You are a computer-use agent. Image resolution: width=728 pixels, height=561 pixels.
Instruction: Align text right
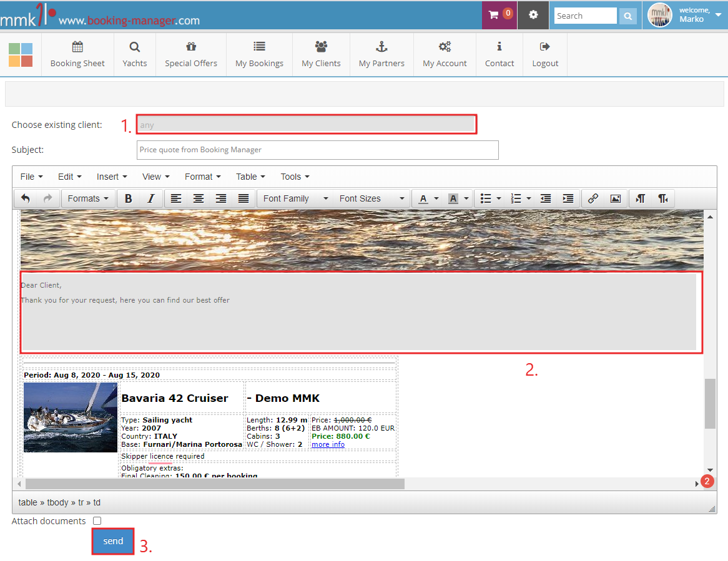click(221, 198)
